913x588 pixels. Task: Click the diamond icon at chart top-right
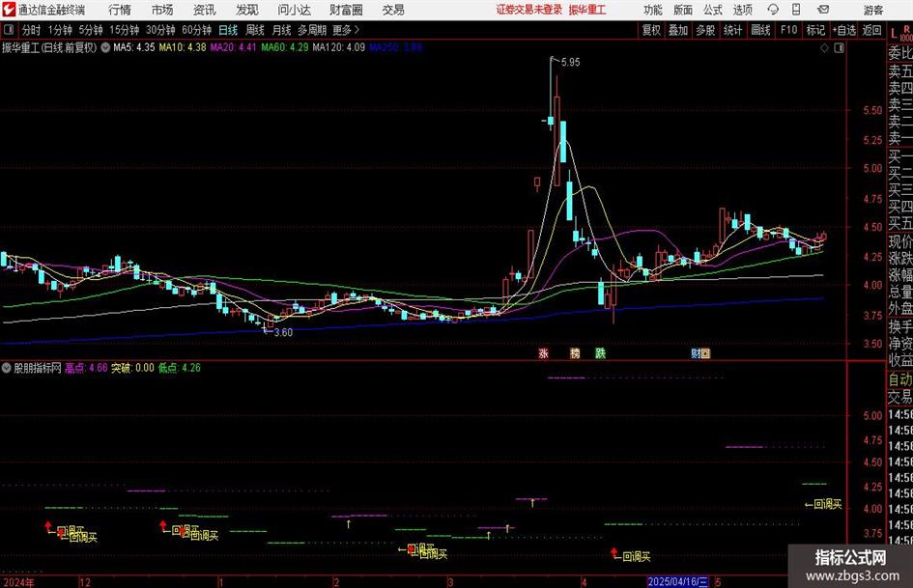click(x=824, y=48)
